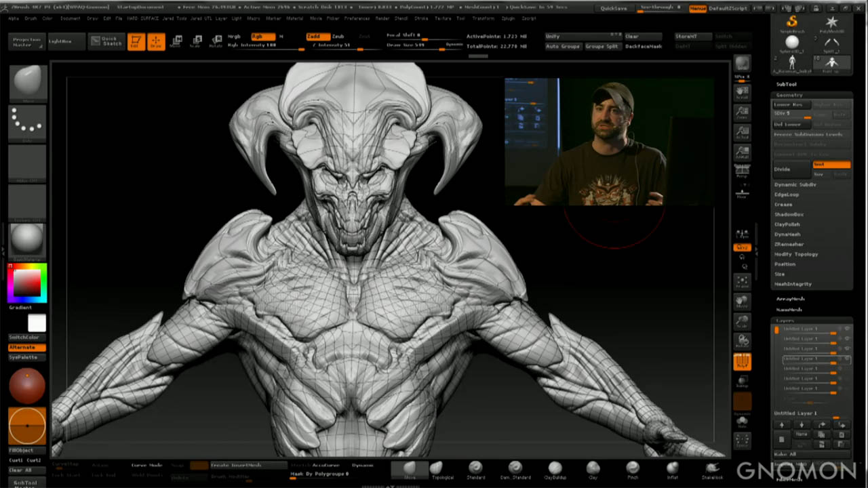Viewport: 868px width, 488px height.
Task: Select the ClayBuildup brush
Action: 555,470
